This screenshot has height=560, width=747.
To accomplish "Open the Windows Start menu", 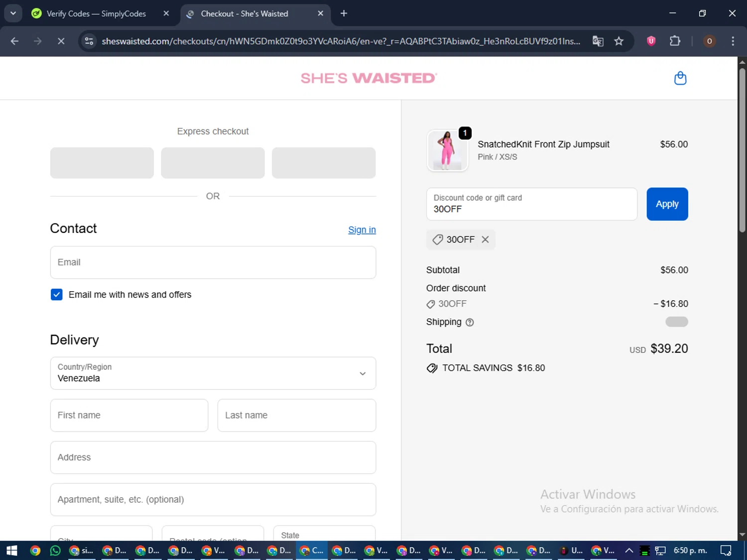I will pos(12,551).
